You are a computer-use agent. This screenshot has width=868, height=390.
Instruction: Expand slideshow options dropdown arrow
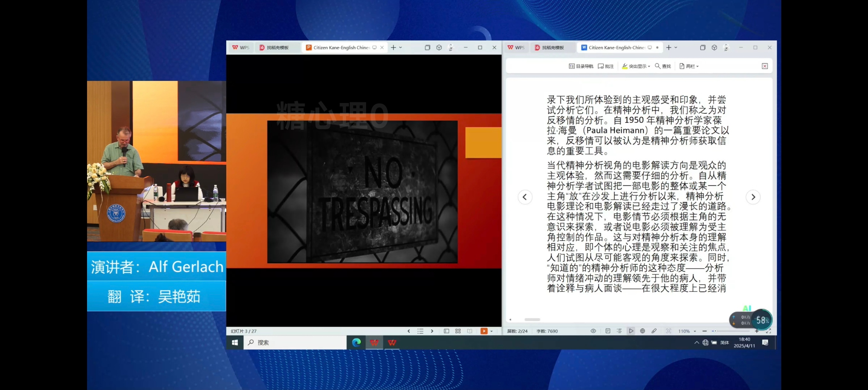(491, 331)
